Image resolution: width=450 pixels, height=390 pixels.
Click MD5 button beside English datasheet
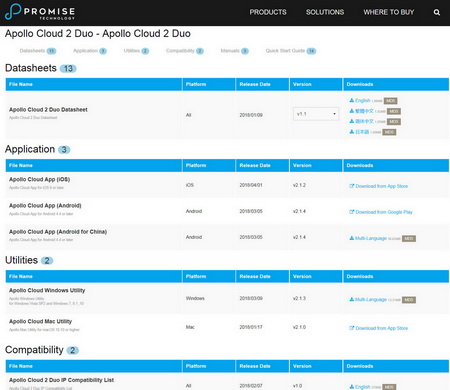coord(390,101)
